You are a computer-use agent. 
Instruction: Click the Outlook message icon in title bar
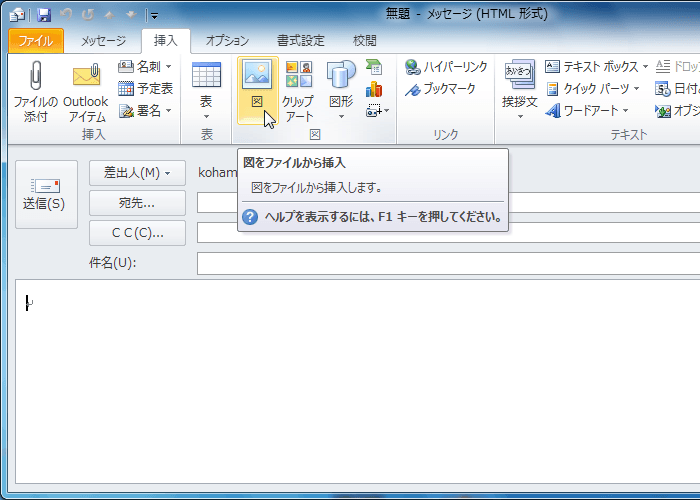coord(17,16)
